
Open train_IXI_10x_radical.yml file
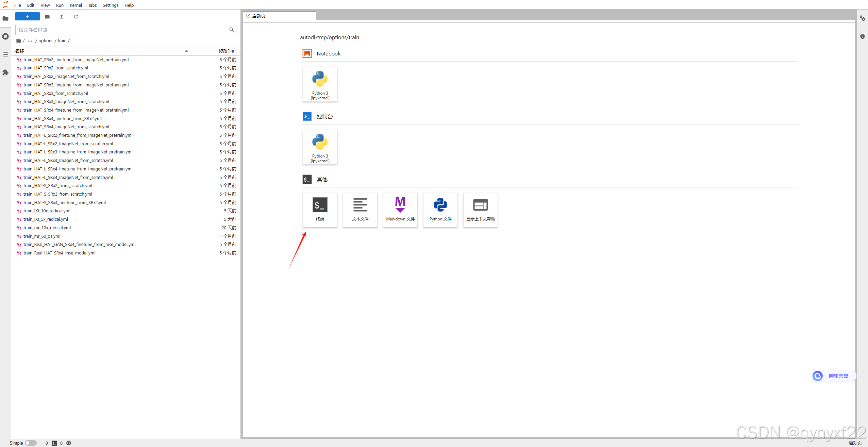click(47, 211)
